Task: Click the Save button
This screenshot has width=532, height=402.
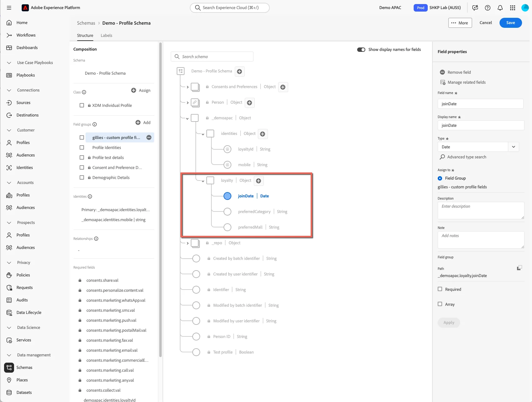Action: (x=511, y=22)
